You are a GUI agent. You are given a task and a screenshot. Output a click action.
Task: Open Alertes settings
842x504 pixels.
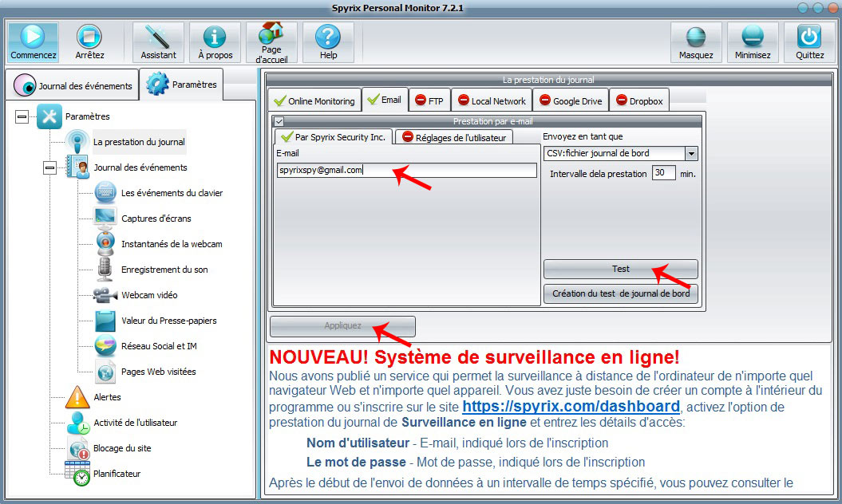point(108,397)
